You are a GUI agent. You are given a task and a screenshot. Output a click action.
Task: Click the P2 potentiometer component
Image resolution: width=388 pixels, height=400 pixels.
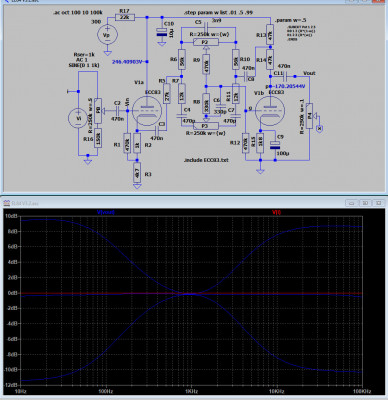(206, 42)
